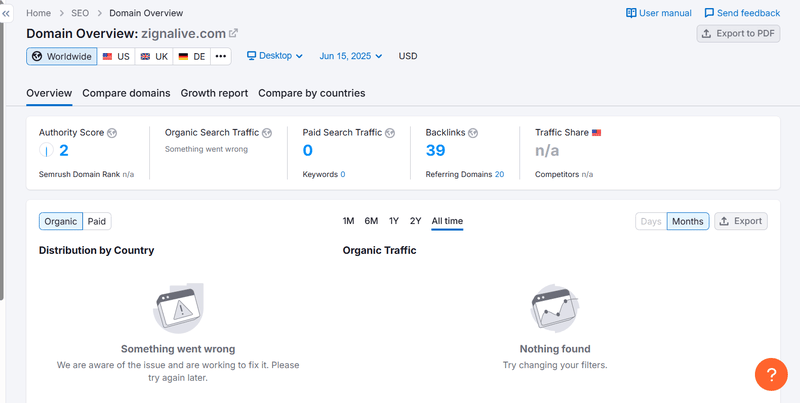
Task: Click the globe icon next to Paid Search Traffic
Action: (390, 133)
